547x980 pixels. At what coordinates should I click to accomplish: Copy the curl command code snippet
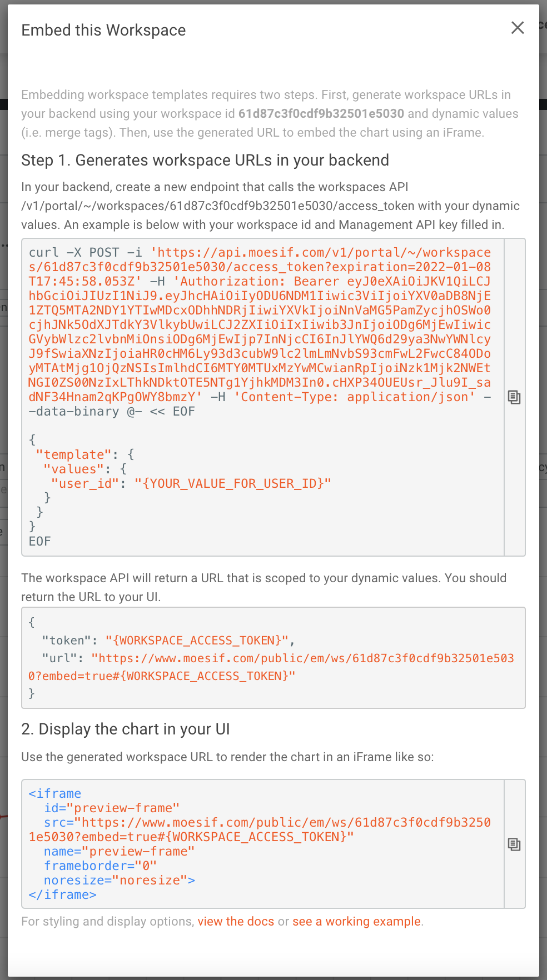pyautogui.click(x=514, y=397)
